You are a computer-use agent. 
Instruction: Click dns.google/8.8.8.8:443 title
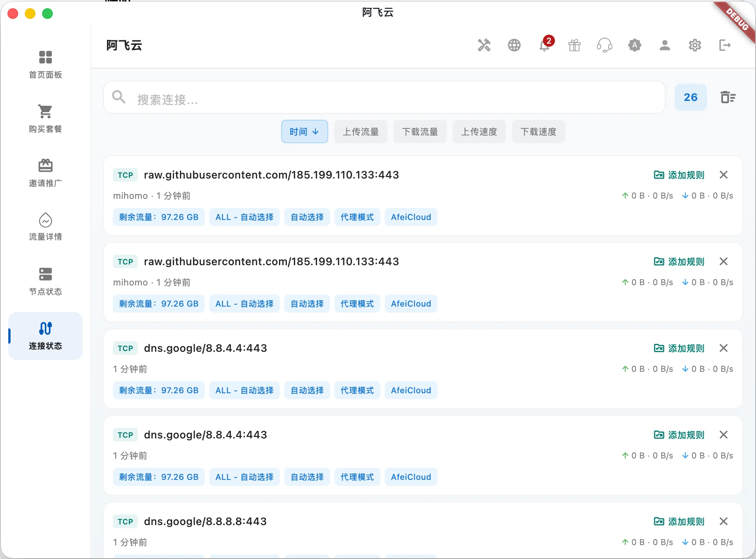click(206, 521)
